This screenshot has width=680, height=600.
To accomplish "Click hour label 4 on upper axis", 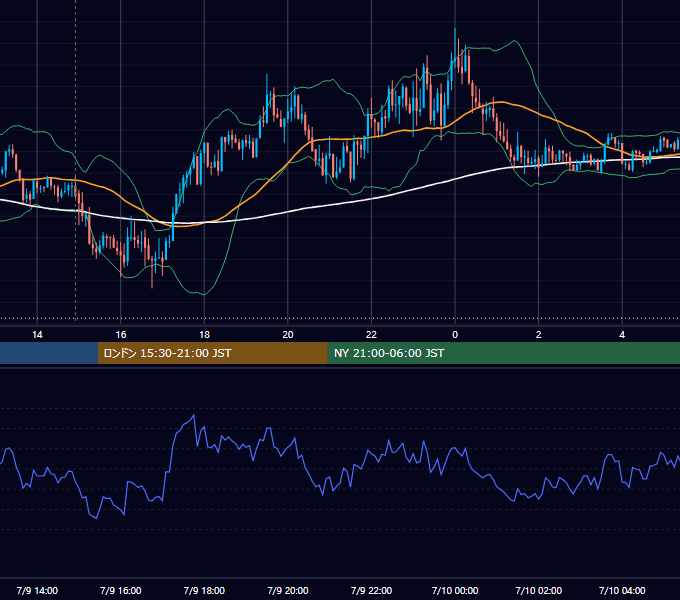I will (622, 335).
